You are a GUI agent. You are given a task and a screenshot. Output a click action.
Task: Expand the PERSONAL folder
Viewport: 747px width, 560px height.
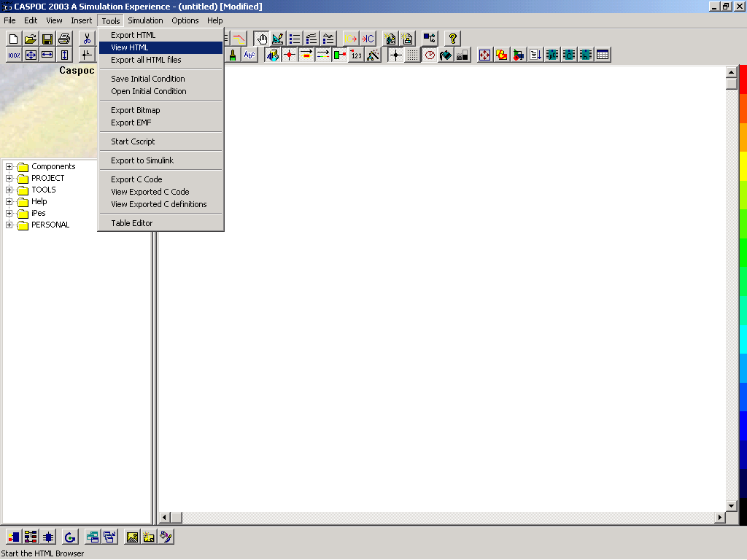pos(9,225)
